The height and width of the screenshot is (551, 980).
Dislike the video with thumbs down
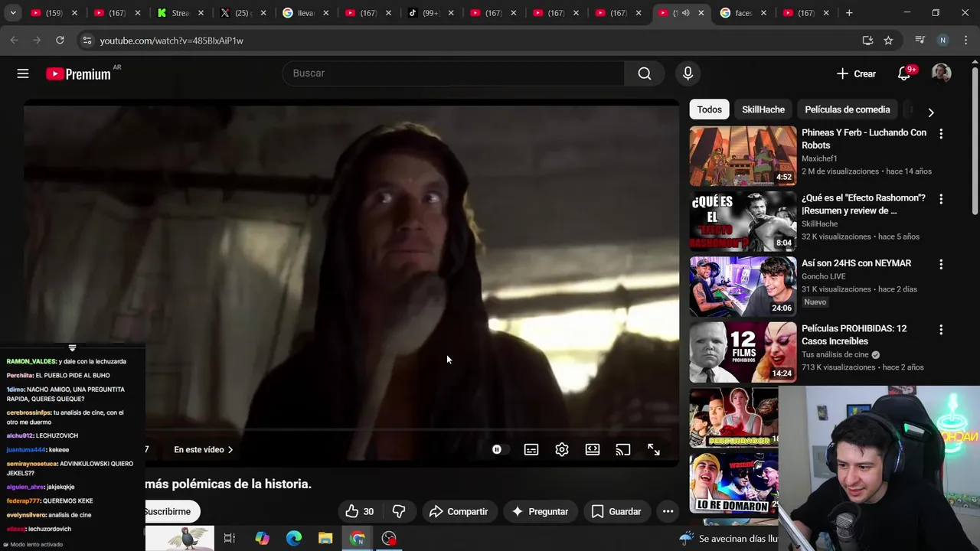(399, 511)
